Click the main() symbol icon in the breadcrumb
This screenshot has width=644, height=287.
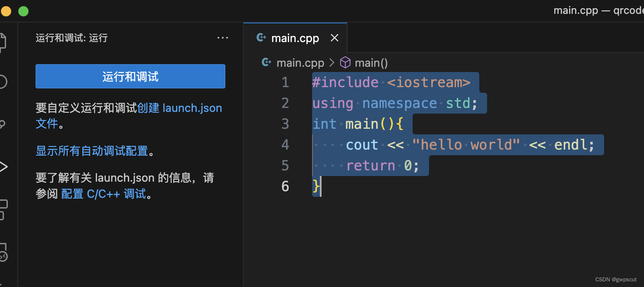click(x=345, y=62)
